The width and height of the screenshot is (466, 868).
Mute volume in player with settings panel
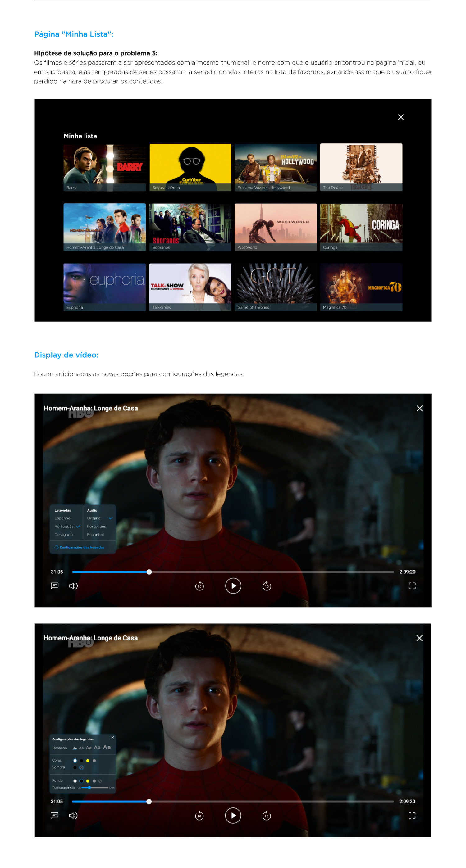click(x=73, y=816)
